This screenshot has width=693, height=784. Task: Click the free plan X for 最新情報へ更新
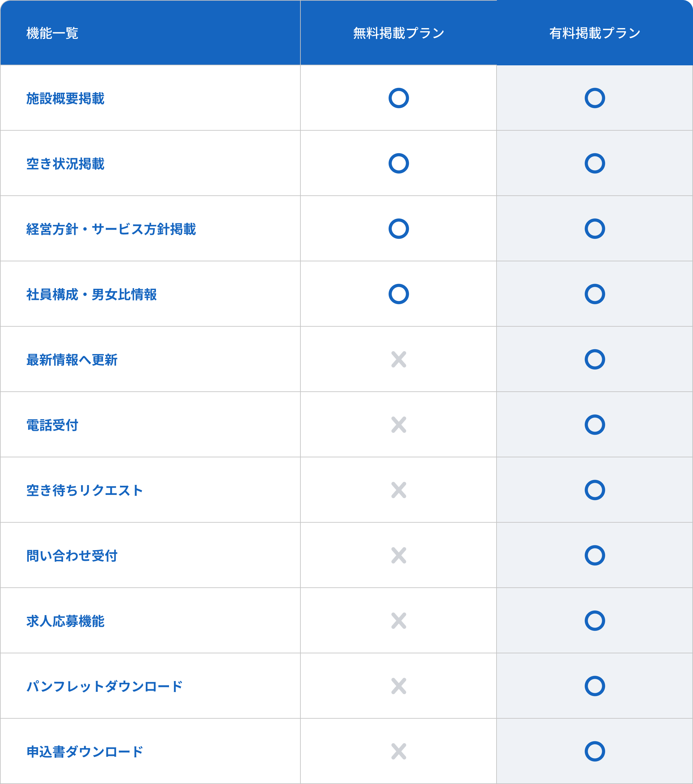click(398, 359)
